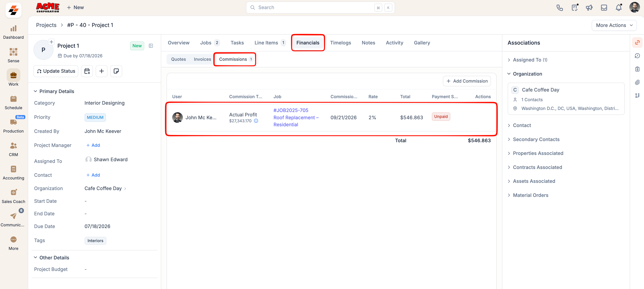644x289 pixels.
Task: Open the checklist tasks icon in header
Action: pyautogui.click(x=574, y=7)
